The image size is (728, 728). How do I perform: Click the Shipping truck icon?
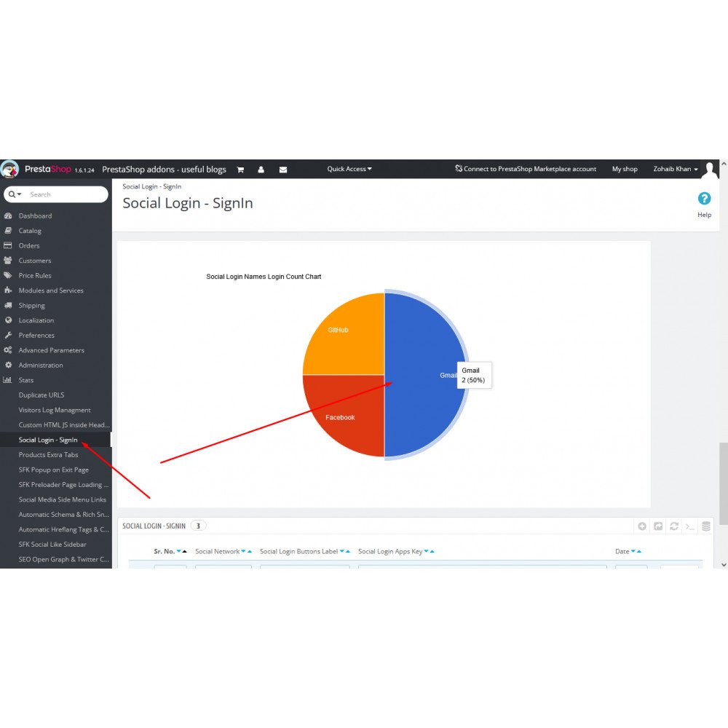click(x=8, y=305)
